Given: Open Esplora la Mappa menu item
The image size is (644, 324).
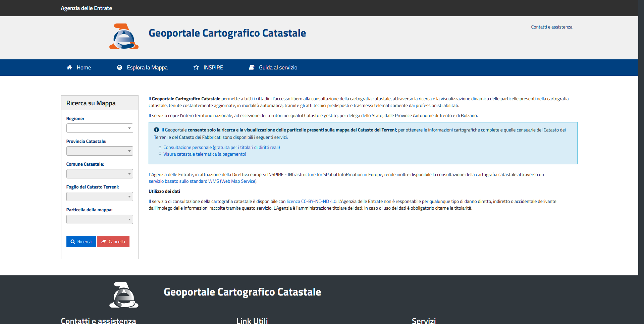Looking at the screenshot, I should pos(142,67).
